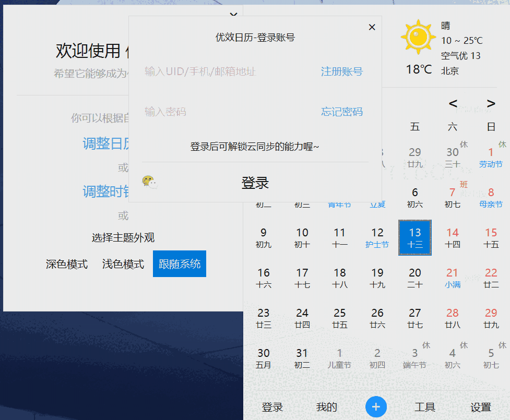Screen dimensions: 510x420
Task: Select 跟随系统 theme mode
Action: click(179, 264)
